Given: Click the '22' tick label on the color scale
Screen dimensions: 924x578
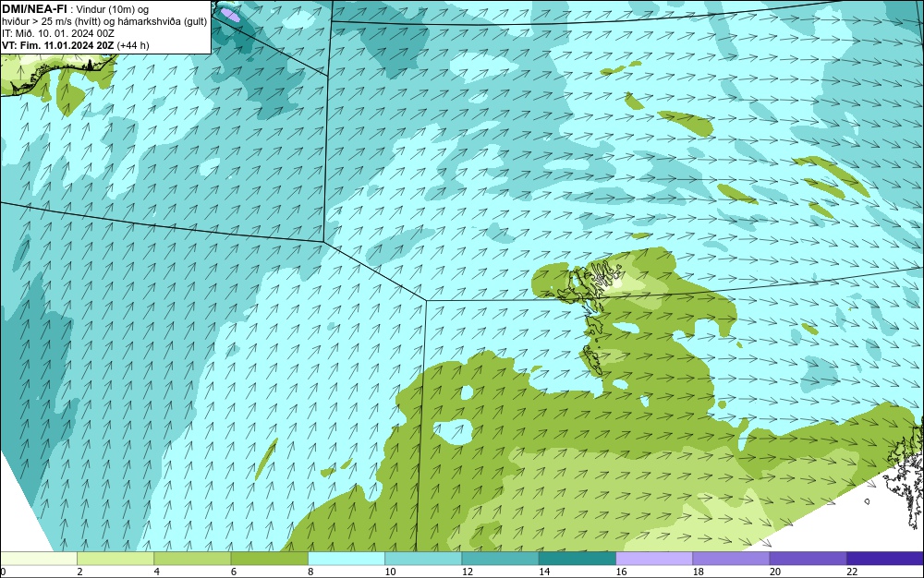Looking at the screenshot, I should 852,572.
